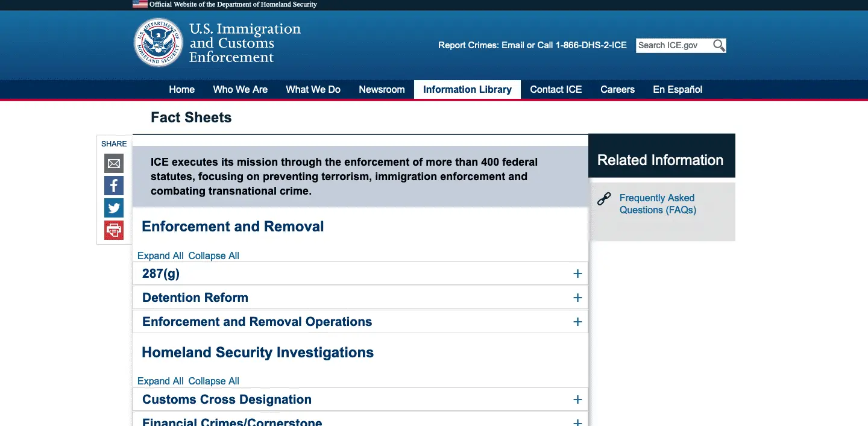The width and height of the screenshot is (868, 426).
Task: Expand the 287(g) section plus icon
Action: 577,274
